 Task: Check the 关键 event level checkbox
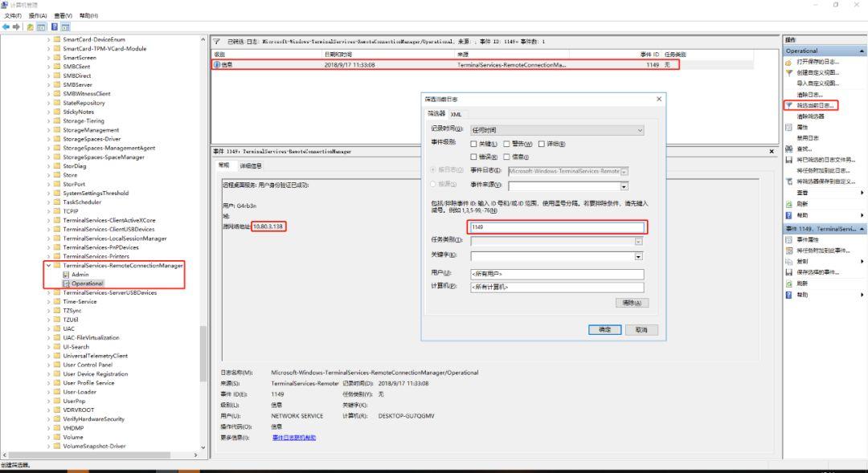tap(473, 144)
